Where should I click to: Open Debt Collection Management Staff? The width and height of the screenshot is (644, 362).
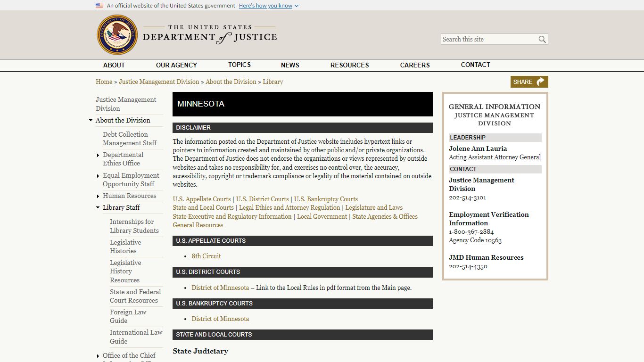130,139
